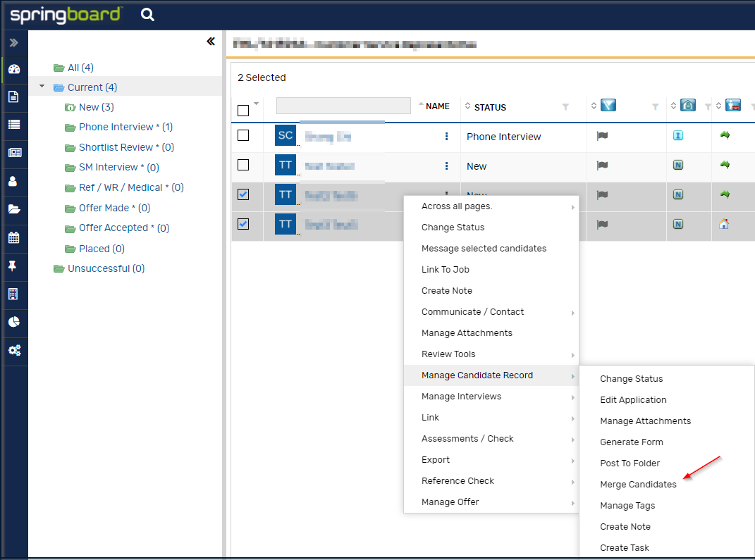755x560 pixels.
Task: Select Manage Tags in submenu
Action: point(627,506)
